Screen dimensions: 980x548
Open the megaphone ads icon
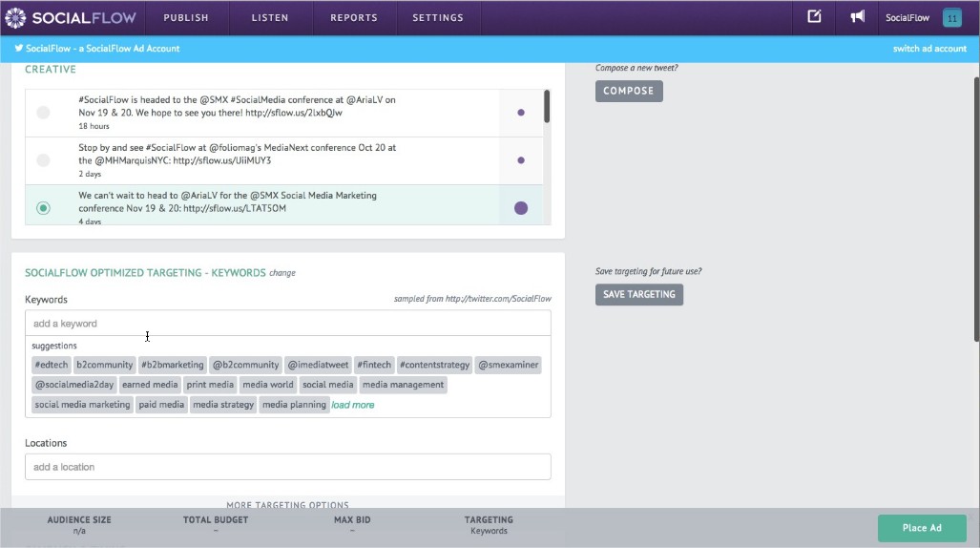858,17
